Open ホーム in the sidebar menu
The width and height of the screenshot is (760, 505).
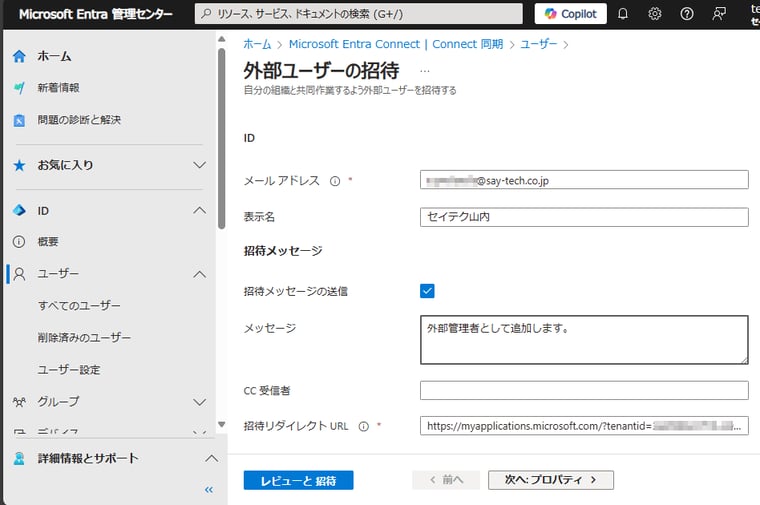[54, 56]
